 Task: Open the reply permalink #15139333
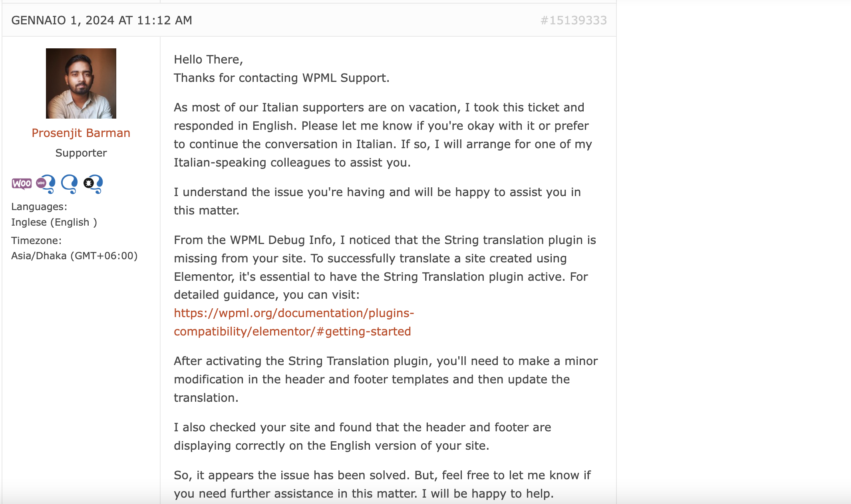[x=574, y=20]
